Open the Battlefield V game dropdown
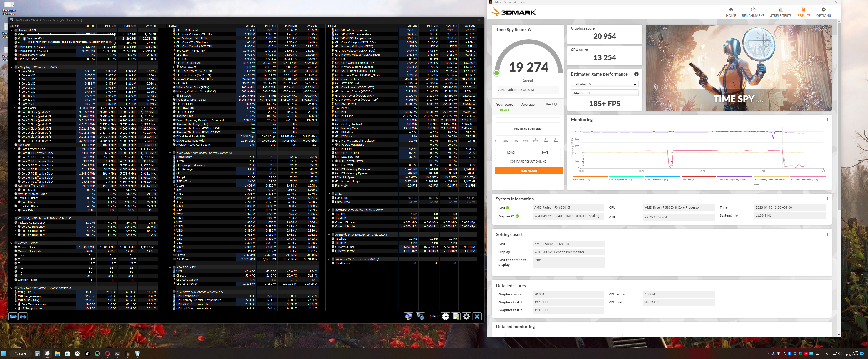 click(605, 84)
